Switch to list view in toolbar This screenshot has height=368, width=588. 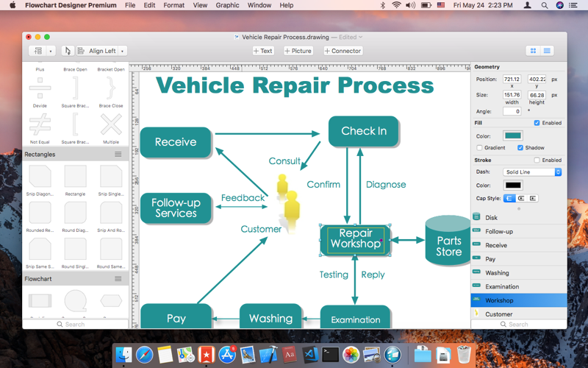[x=547, y=51]
